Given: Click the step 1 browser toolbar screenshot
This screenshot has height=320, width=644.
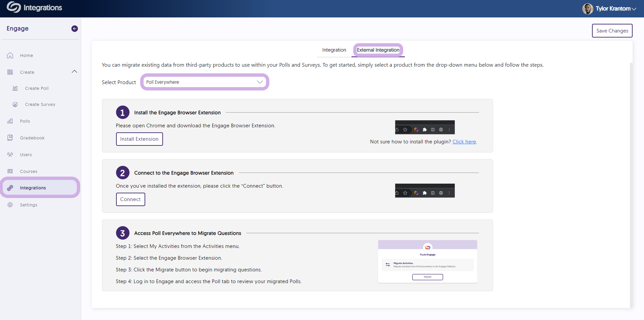Looking at the screenshot, I should (425, 127).
